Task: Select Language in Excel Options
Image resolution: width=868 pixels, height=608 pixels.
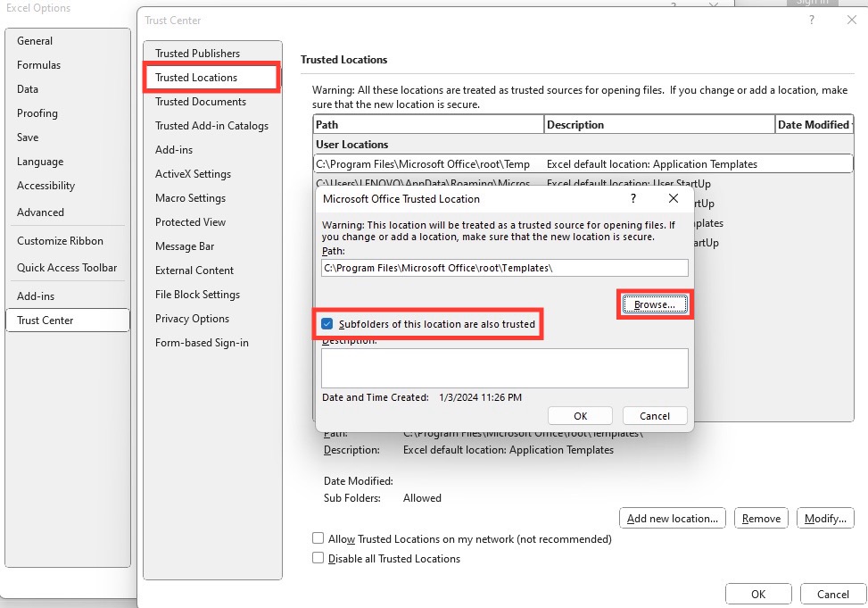Action: click(40, 162)
